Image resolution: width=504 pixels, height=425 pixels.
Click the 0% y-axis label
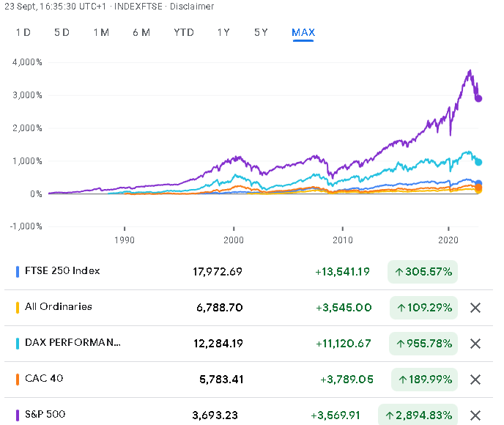(36, 194)
